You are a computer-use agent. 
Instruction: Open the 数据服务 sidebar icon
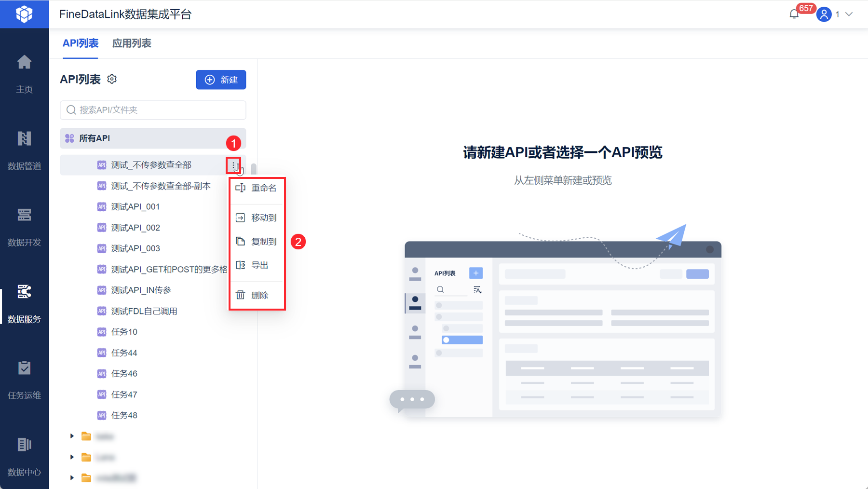pos(24,291)
